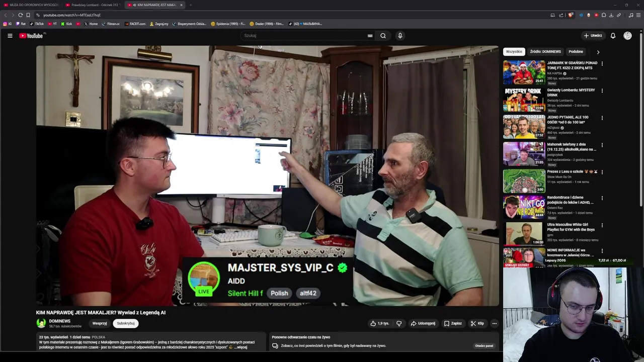Click the Brave Shields lion icon

click(x=571, y=15)
